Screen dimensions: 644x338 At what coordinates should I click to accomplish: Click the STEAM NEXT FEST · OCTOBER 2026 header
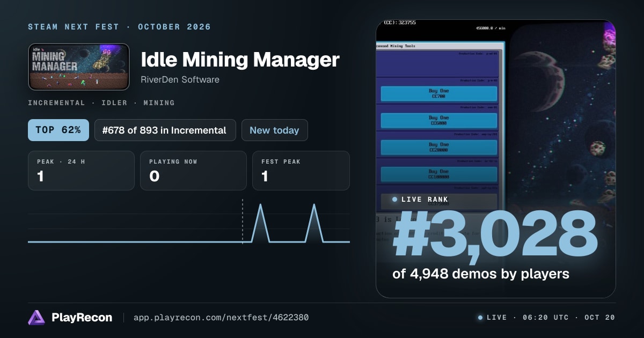click(120, 27)
